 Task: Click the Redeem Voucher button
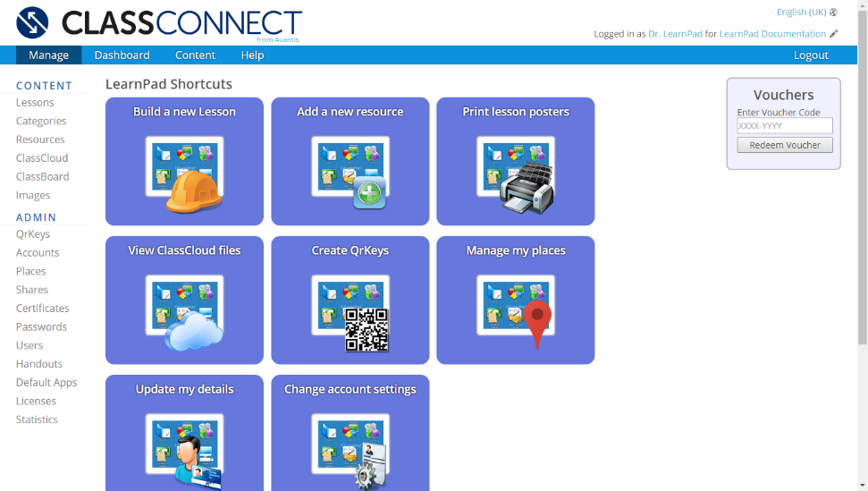tap(785, 145)
